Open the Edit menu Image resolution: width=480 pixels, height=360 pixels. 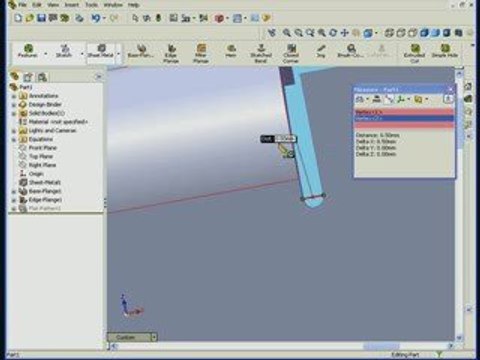37,5
